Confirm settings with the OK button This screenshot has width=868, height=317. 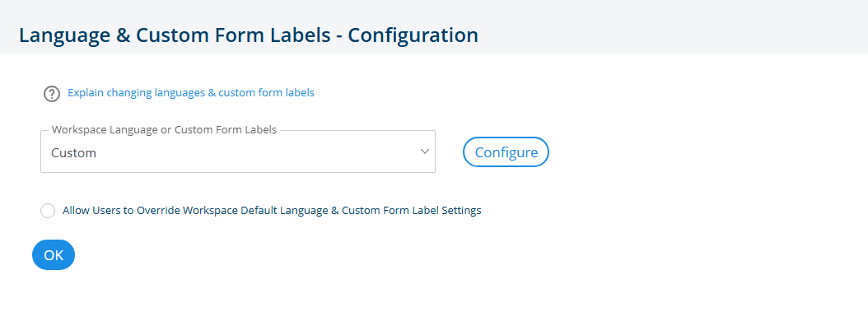(x=54, y=255)
